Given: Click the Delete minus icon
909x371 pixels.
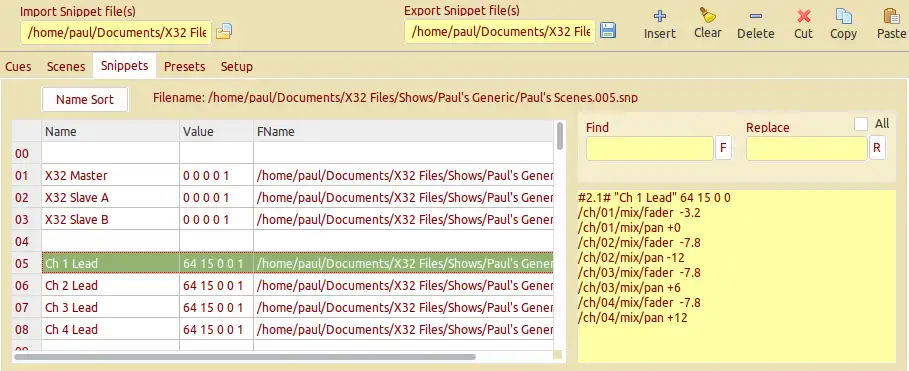Looking at the screenshot, I should [x=756, y=16].
